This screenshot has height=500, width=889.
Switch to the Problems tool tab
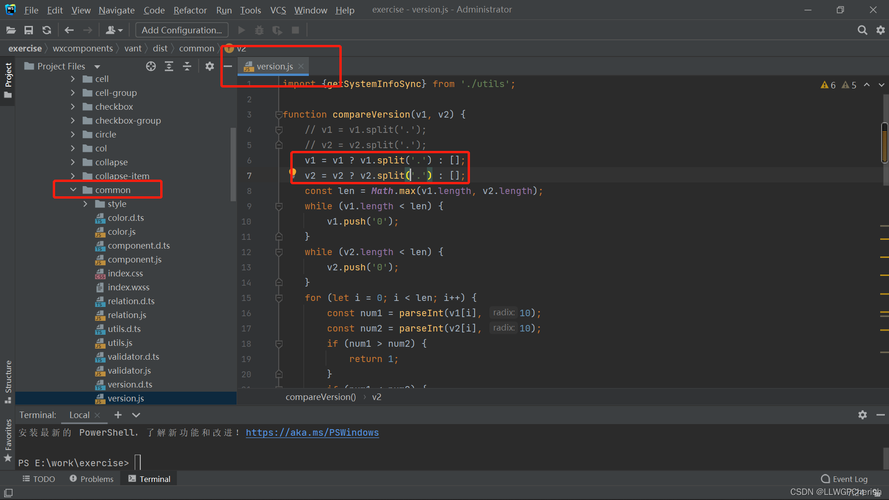(x=91, y=479)
